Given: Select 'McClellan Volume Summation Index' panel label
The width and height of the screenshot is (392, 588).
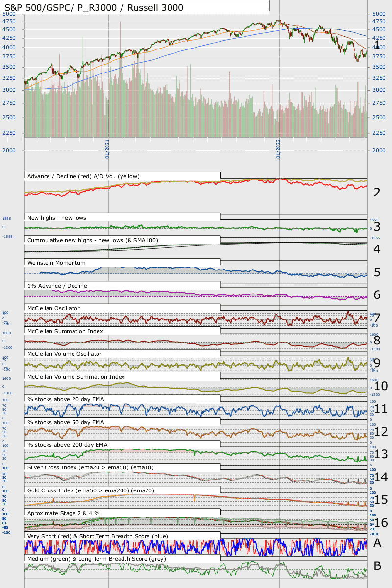Looking at the screenshot, I should click(76, 377).
